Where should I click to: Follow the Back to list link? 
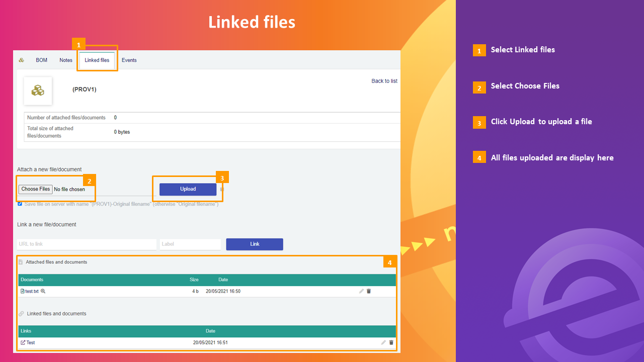coord(384,80)
